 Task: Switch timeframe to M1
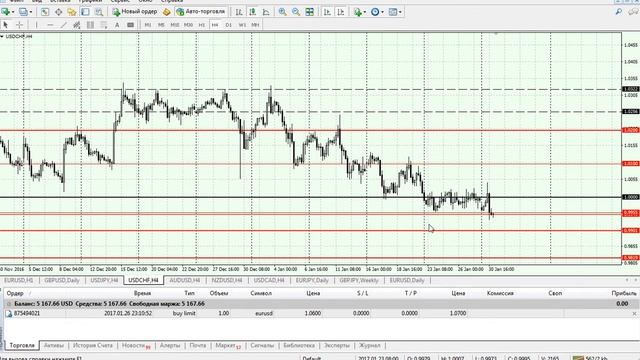pyautogui.click(x=148, y=25)
